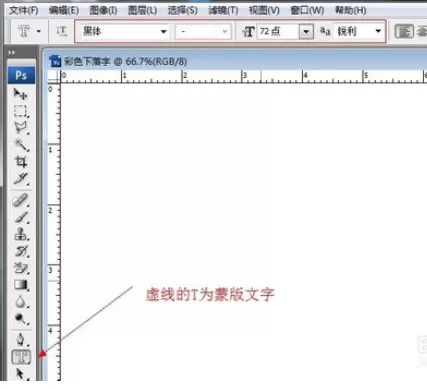Select the Crop tool
427x389 pixels.
pos(21,162)
